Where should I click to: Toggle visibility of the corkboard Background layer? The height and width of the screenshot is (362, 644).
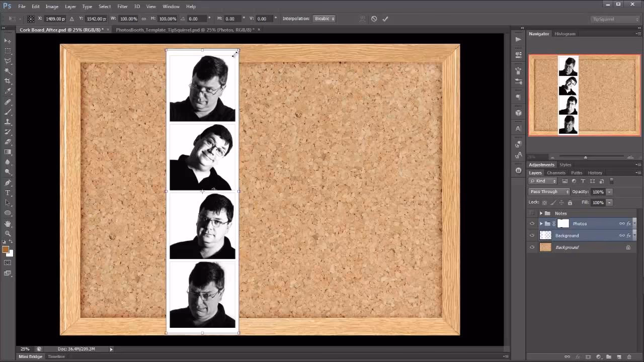pyautogui.click(x=532, y=247)
